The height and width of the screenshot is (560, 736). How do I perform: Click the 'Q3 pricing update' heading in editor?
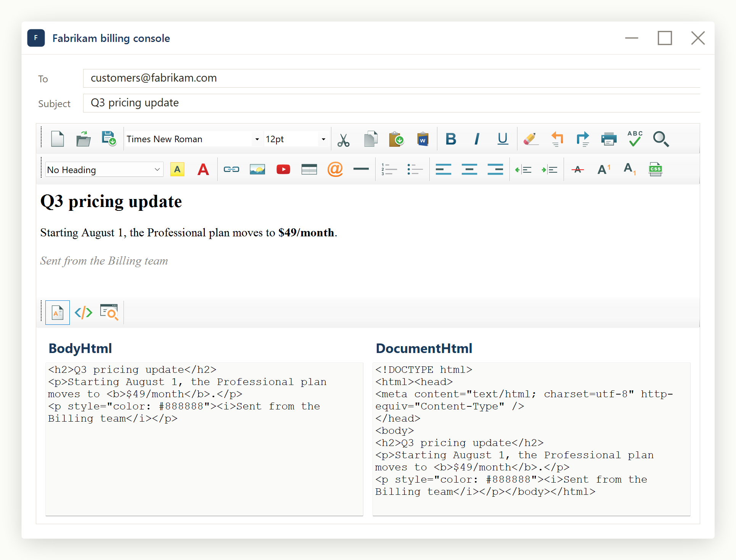pyautogui.click(x=111, y=202)
